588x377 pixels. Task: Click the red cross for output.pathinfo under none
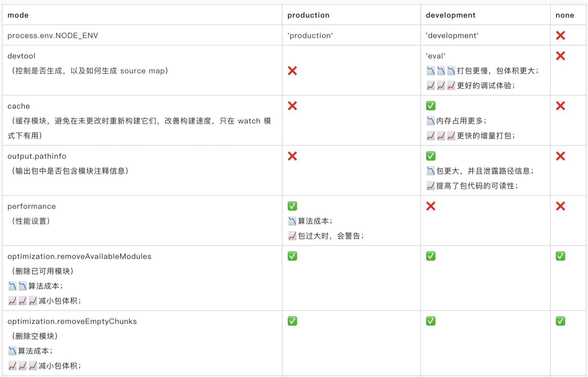click(x=560, y=156)
